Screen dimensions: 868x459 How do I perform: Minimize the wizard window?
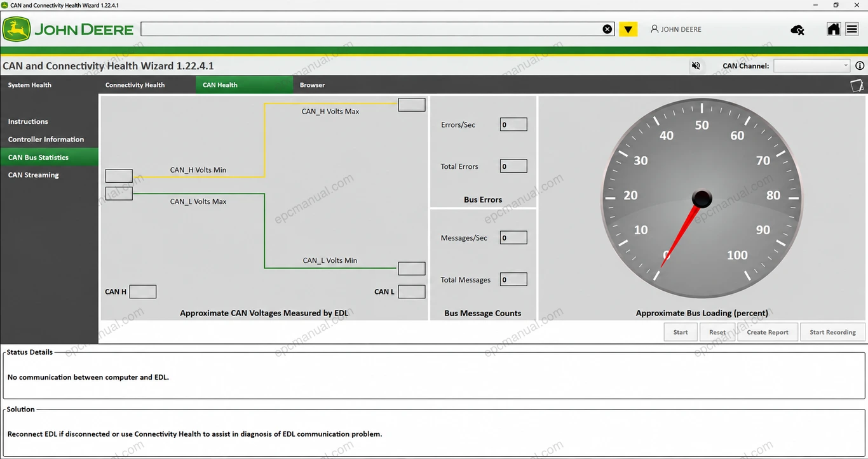pyautogui.click(x=815, y=5)
